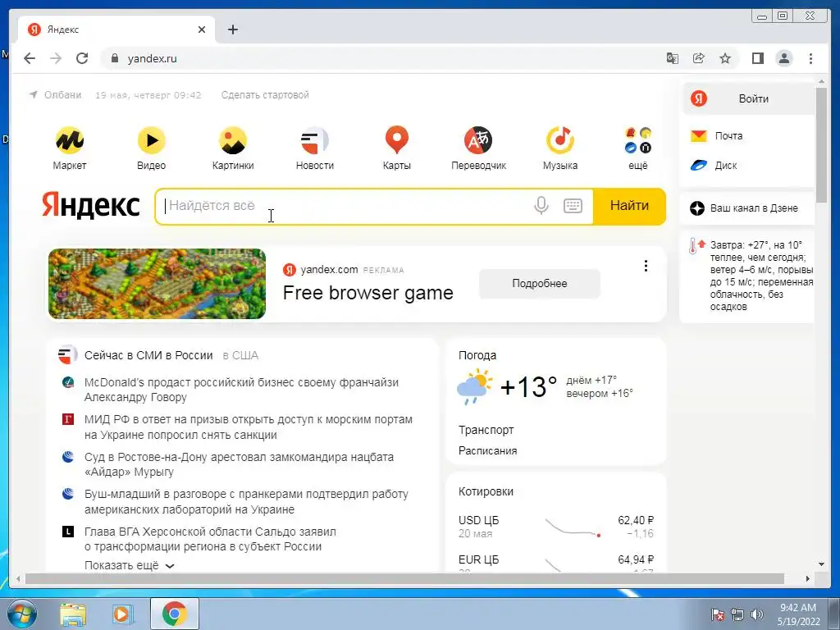Image resolution: width=840 pixels, height=630 pixels.
Task: Open the ad options three-dot menu
Action: pos(646,266)
